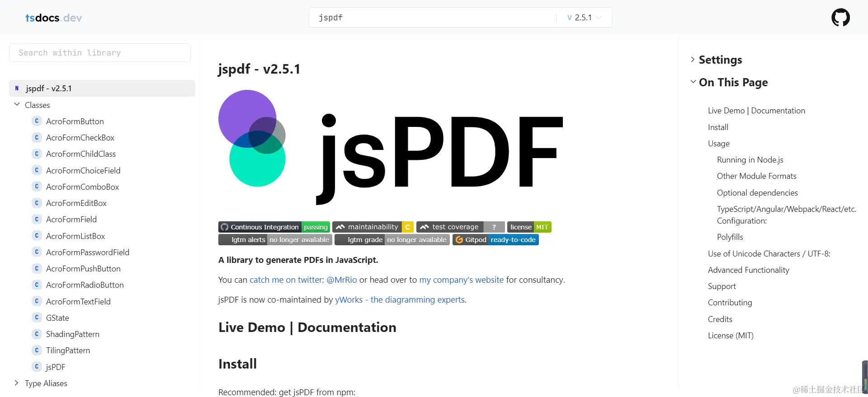Open AcroFormButton class page
868x397 pixels.
(75, 121)
